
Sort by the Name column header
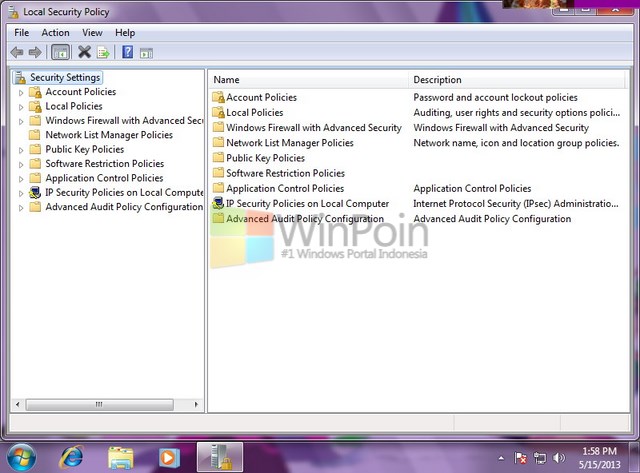point(309,80)
